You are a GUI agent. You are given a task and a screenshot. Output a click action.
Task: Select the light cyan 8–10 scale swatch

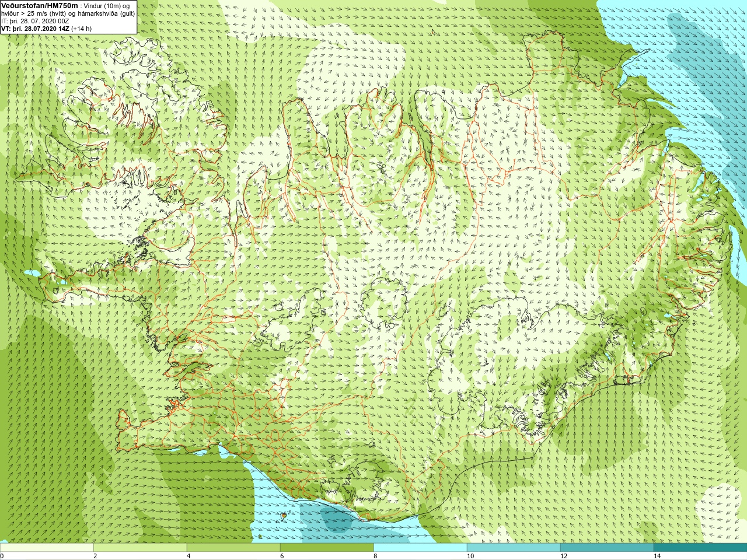420,548
